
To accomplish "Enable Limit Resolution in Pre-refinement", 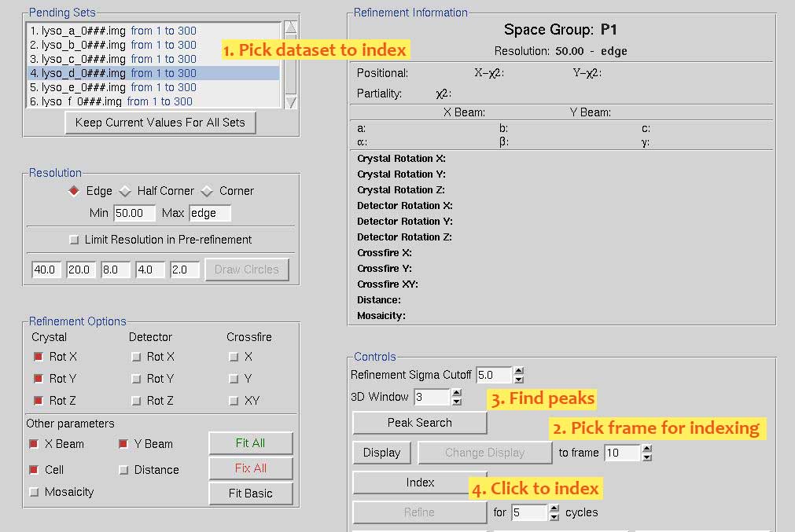I will point(75,240).
